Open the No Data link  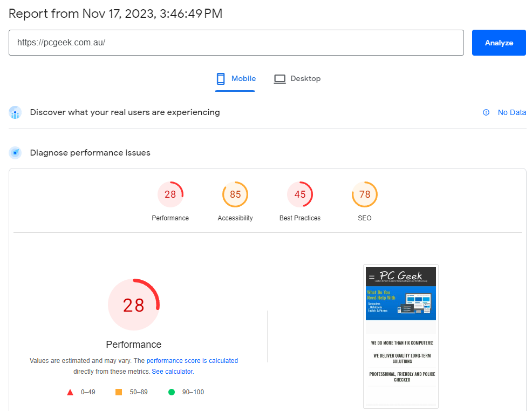511,112
